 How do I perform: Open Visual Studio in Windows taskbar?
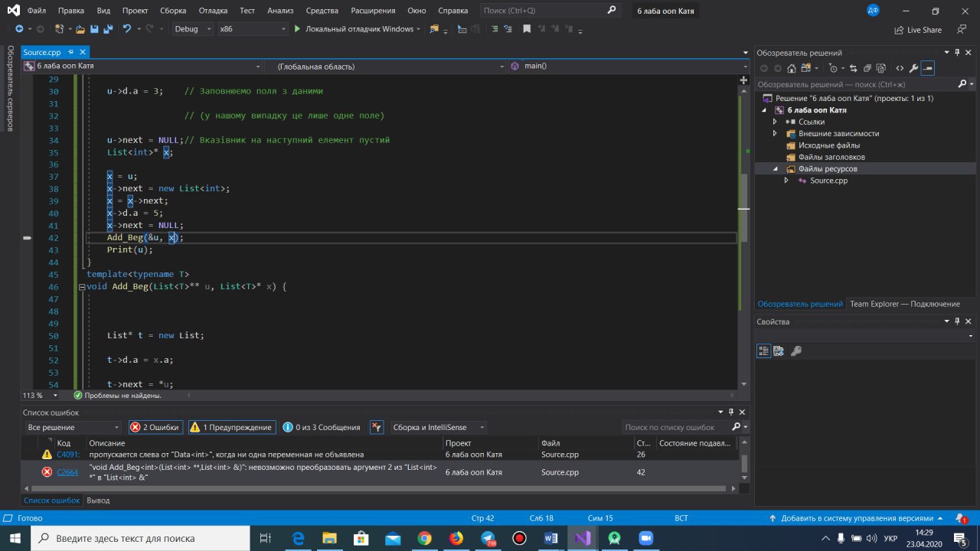(583, 538)
